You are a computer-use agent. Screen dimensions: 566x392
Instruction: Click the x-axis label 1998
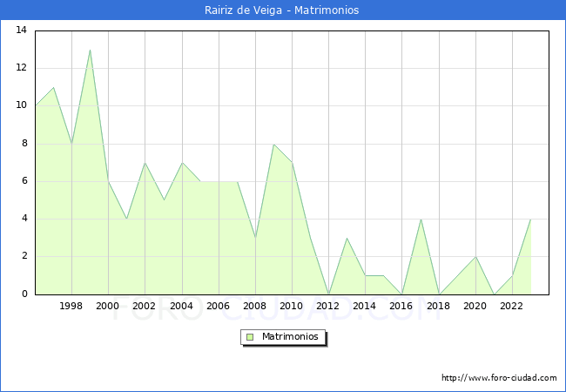[71, 306]
